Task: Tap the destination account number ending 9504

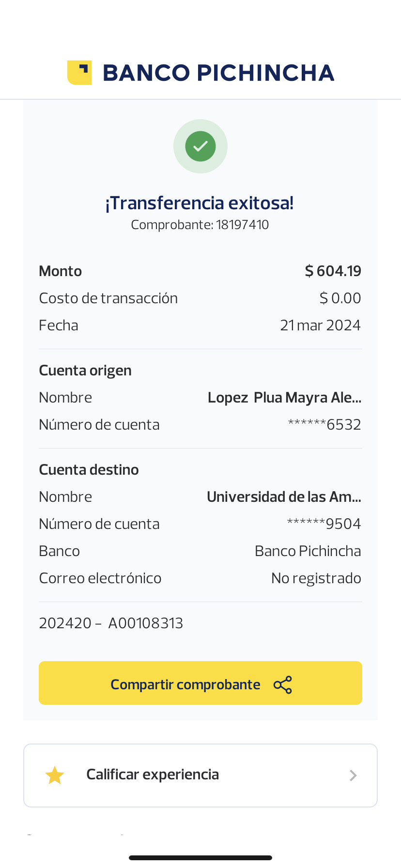Action: [x=324, y=524]
